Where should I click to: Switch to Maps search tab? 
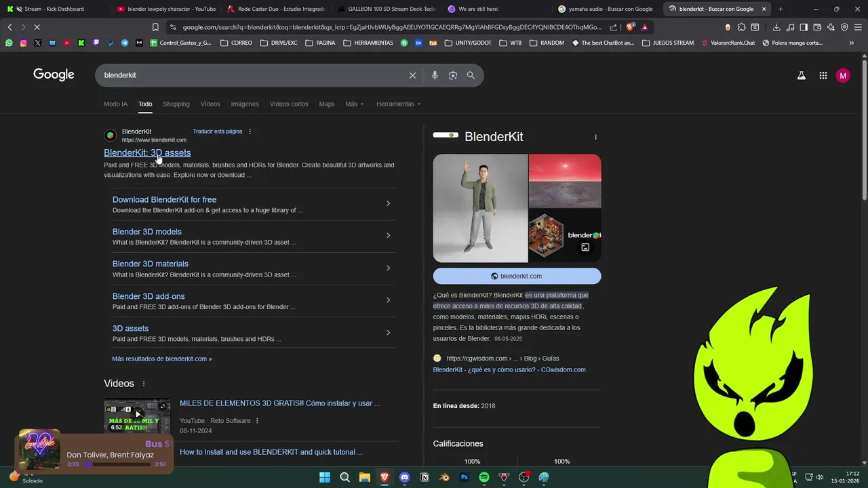327,104
